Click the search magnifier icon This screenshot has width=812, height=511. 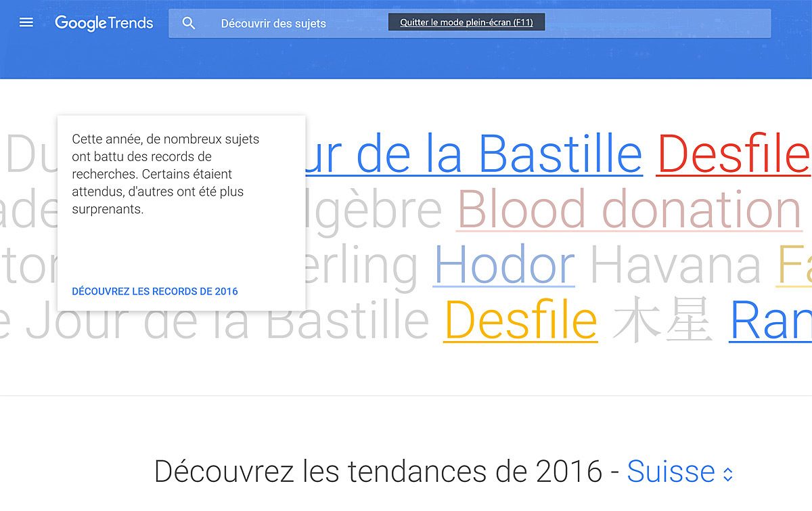(189, 23)
